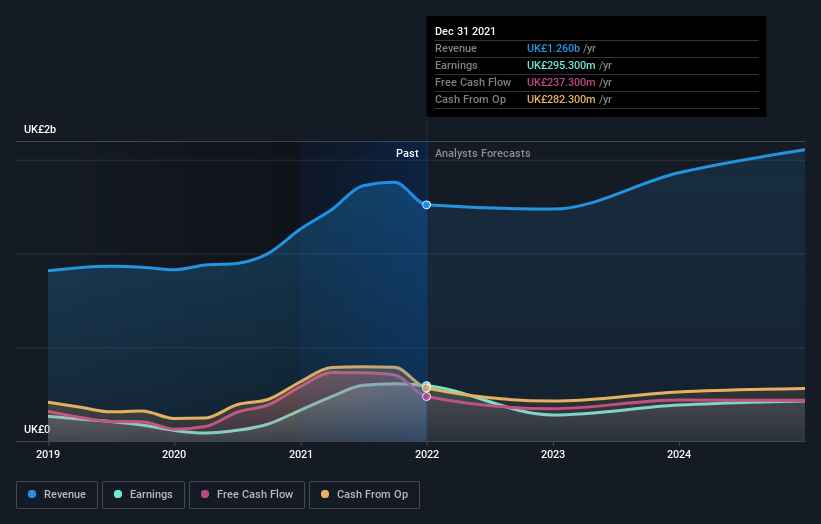The height and width of the screenshot is (524, 821).
Task: Click the 2023 x-axis label
Action: [x=553, y=454]
